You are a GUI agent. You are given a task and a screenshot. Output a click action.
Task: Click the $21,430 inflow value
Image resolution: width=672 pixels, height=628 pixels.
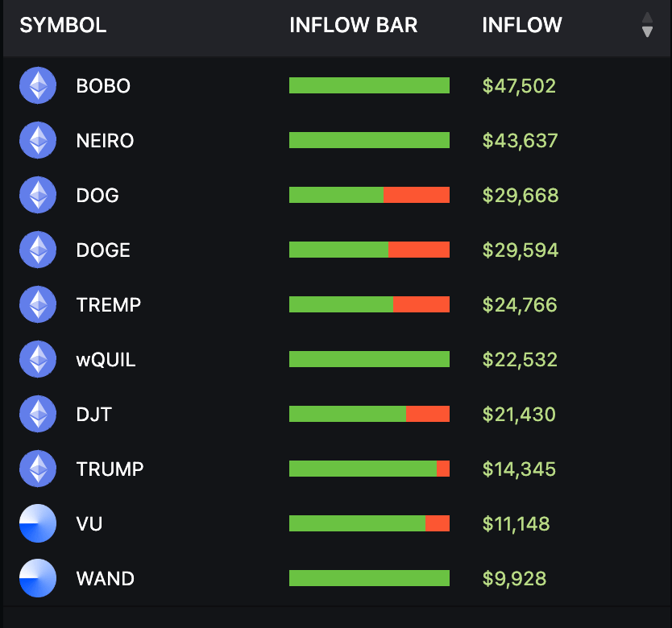pyautogui.click(x=519, y=415)
